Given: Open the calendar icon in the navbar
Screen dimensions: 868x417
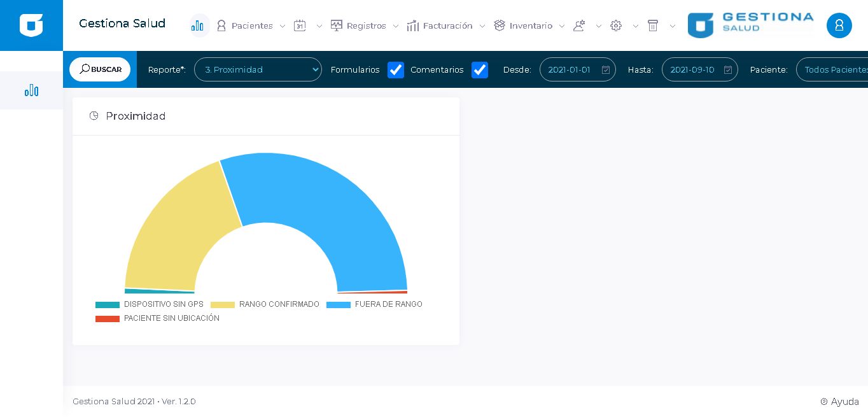Looking at the screenshot, I should click(x=300, y=25).
